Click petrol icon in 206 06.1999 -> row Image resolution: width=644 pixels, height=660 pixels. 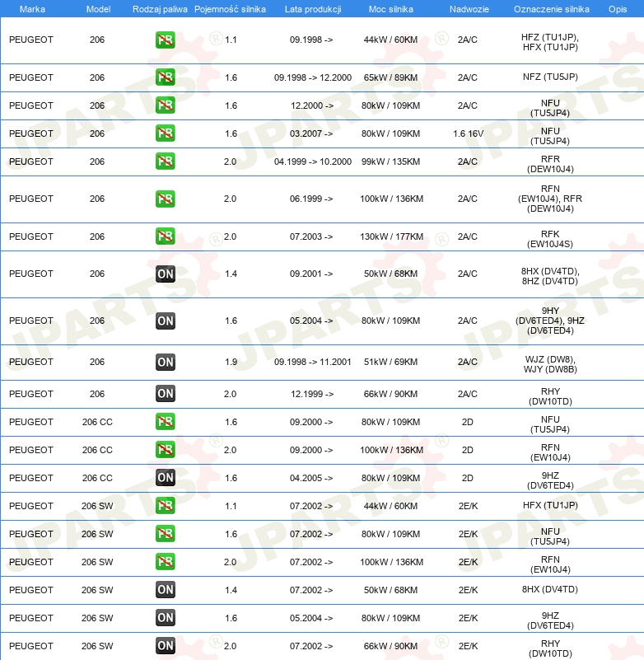(x=166, y=199)
